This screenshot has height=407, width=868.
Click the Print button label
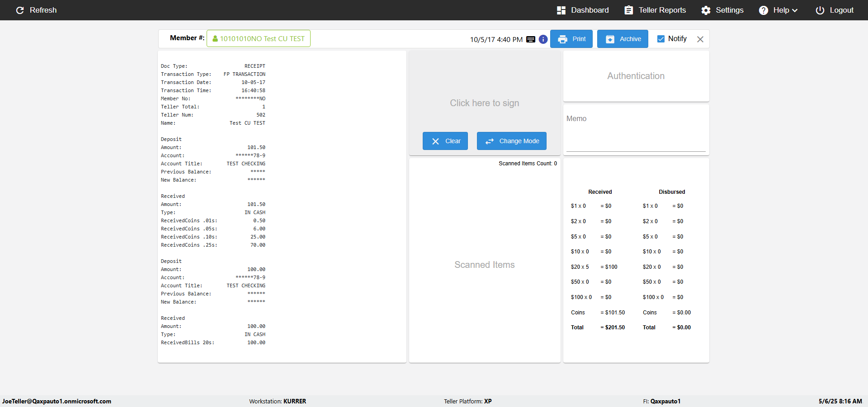[579, 39]
